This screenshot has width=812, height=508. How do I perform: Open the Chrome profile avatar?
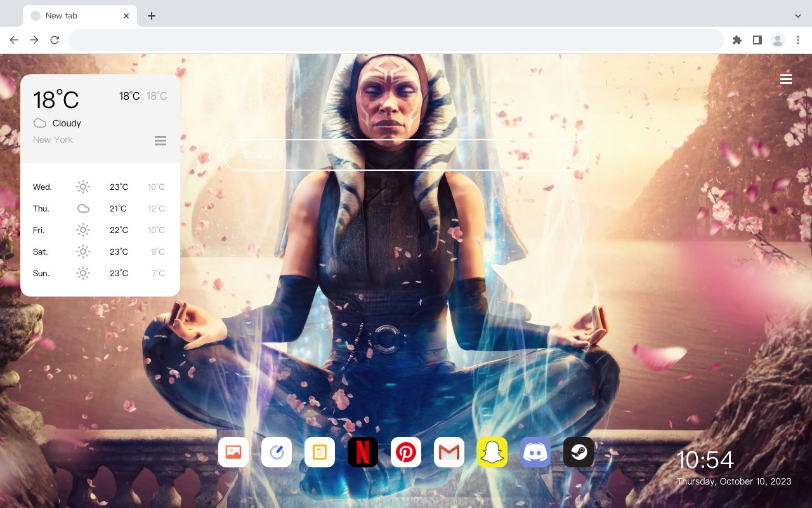tap(778, 40)
